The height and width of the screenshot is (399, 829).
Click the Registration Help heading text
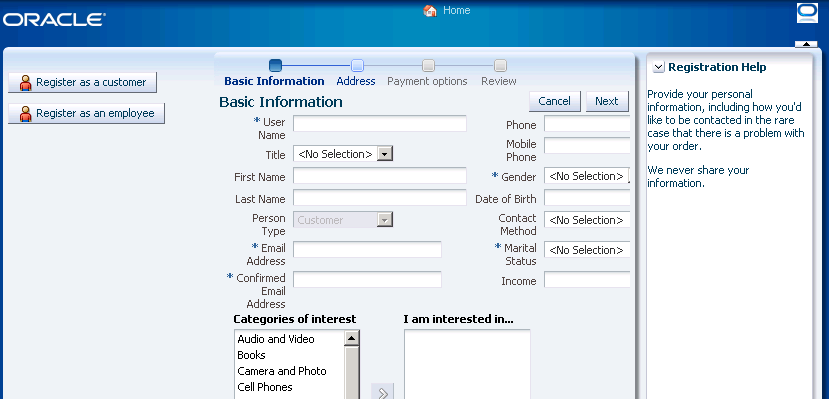point(717,67)
